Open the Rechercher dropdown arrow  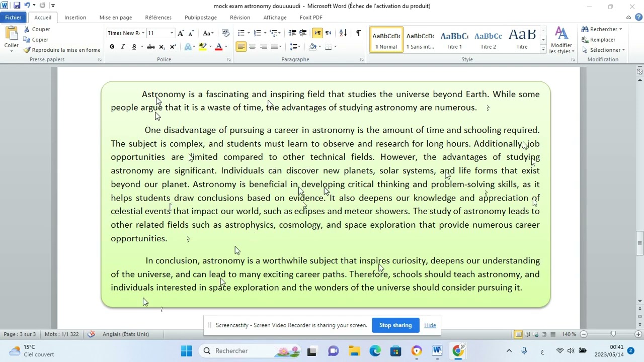coord(621,29)
